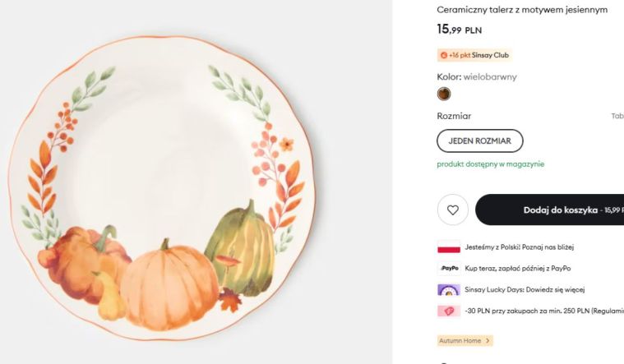The image size is (624, 364).
Task: Open Sinsay Lucky Days: Dowiedz się więcej
Action: coord(525,289)
